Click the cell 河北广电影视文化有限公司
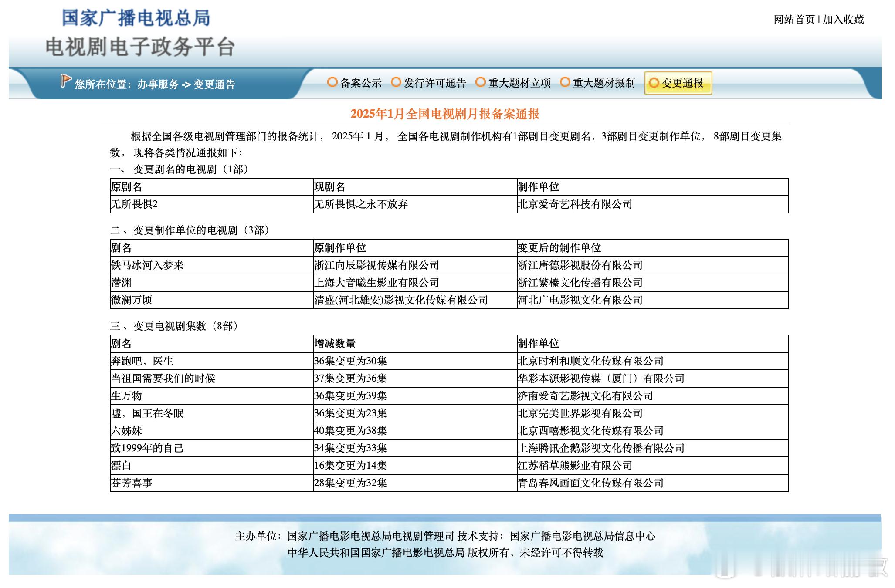The width and height of the screenshot is (895, 588). 652,300
